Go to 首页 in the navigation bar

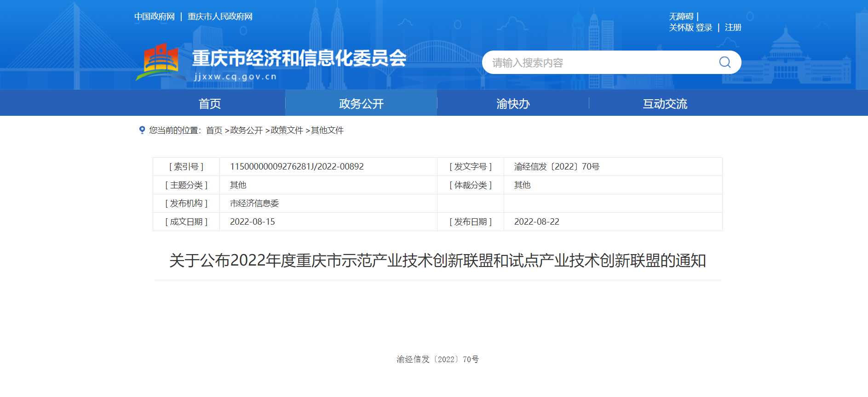[209, 103]
